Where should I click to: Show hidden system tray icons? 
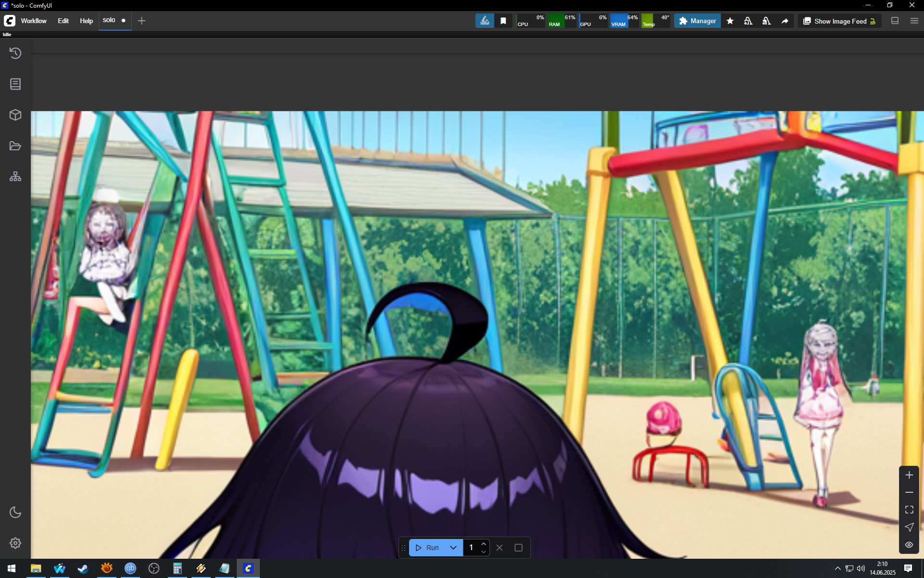coord(838,568)
